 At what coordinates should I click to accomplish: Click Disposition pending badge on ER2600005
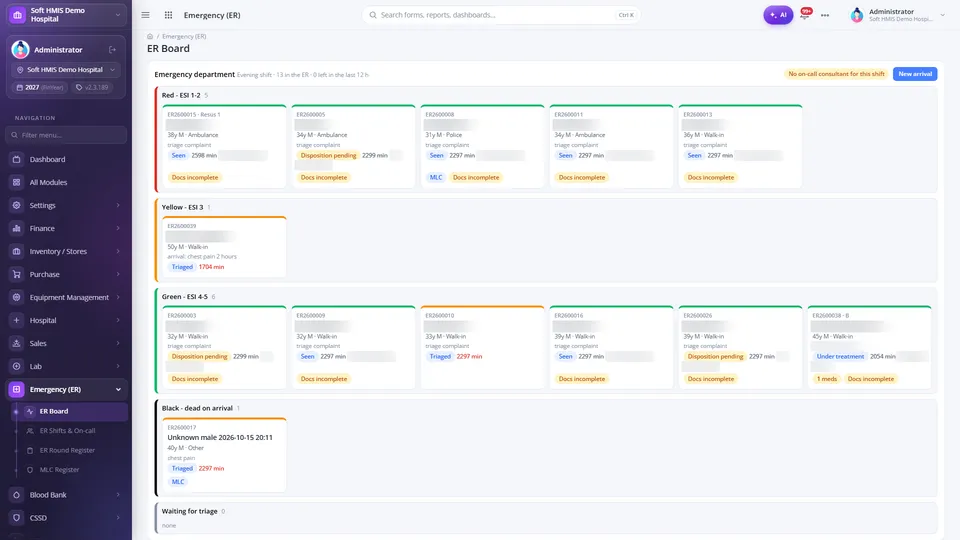(328, 156)
